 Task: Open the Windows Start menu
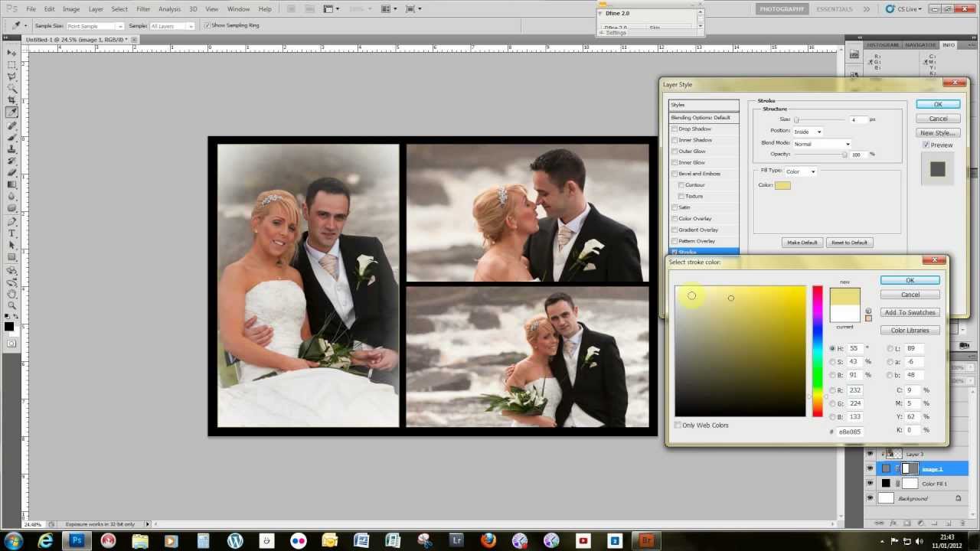[x=14, y=540]
